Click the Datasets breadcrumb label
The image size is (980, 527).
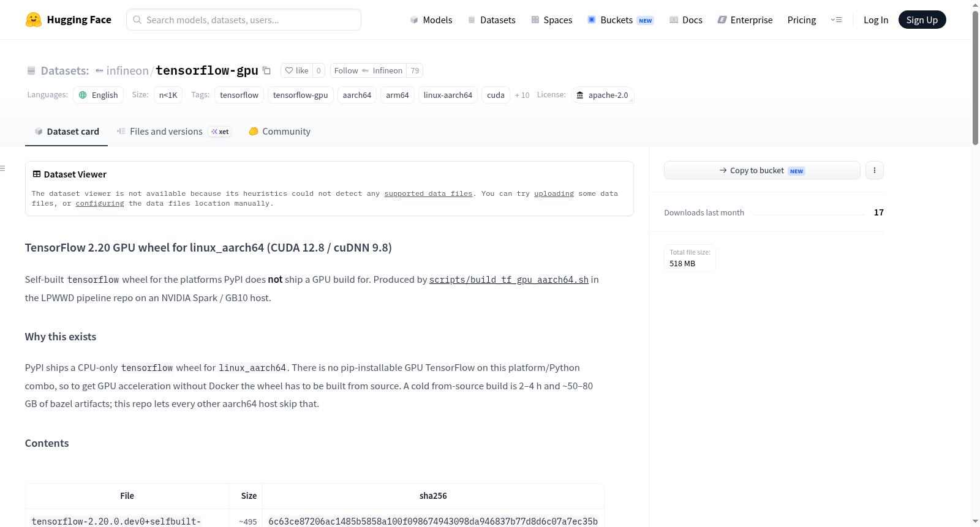(x=65, y=71)
